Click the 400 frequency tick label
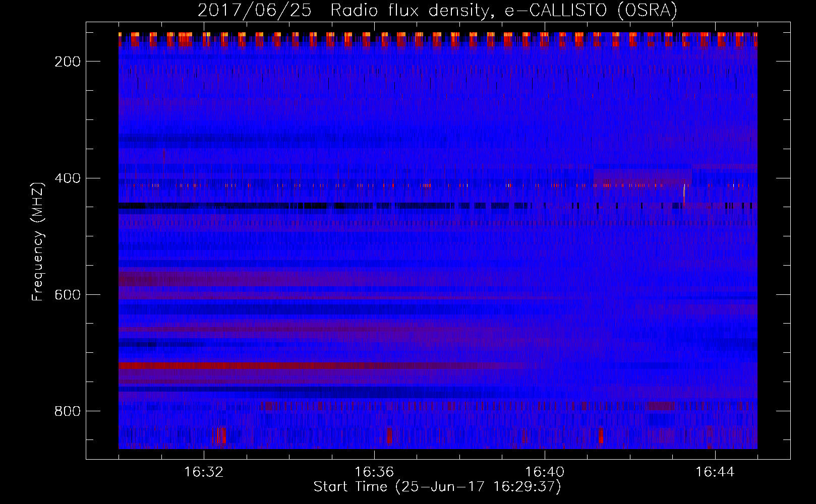This screenshot has width=816, height=504. click(x=68, y=178)
